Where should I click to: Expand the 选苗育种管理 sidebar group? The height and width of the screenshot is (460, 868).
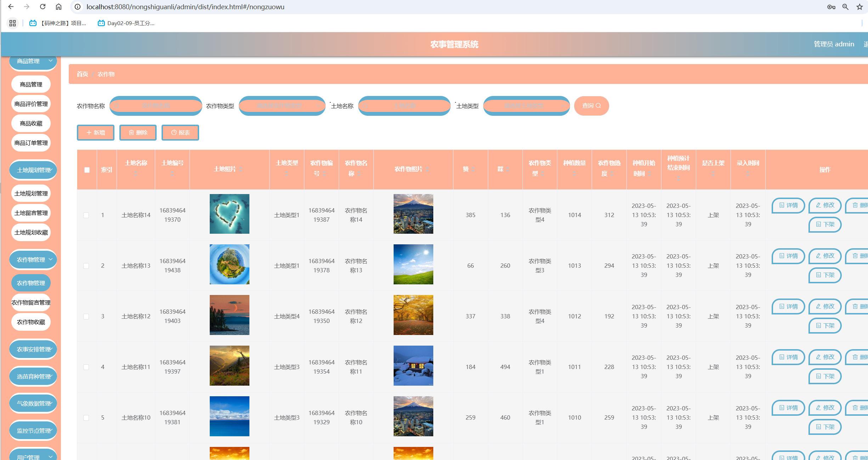(x=33, y=376)
